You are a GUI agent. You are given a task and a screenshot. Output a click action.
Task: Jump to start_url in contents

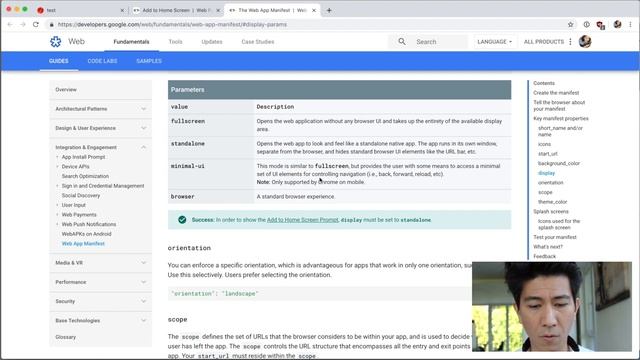tap(548, 154)
